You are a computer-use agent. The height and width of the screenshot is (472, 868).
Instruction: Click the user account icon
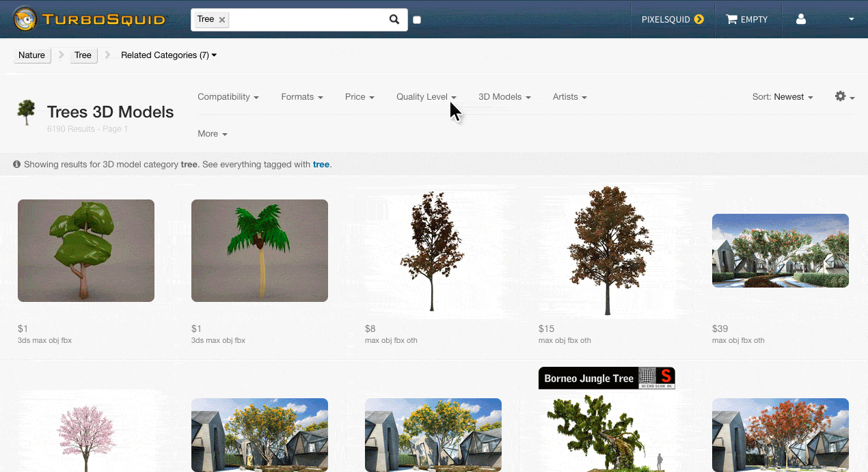pyautogui.click(x=801, y=20)
